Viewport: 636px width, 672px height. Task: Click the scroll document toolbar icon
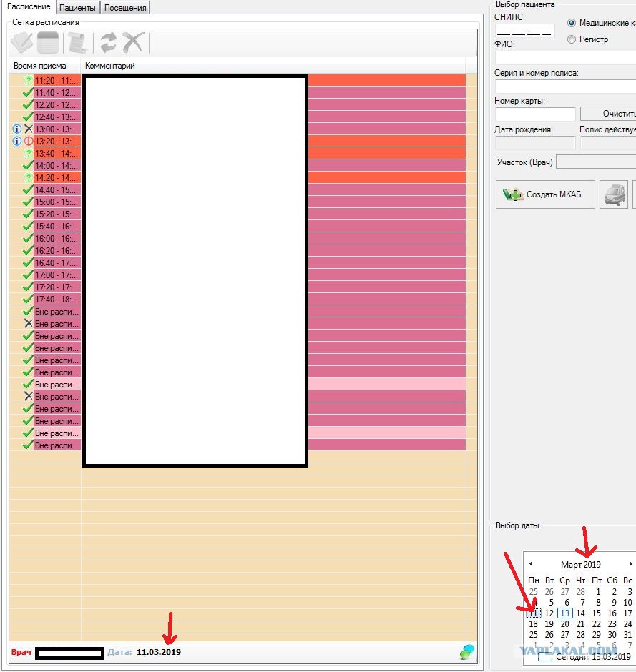[x=78, y=43]
